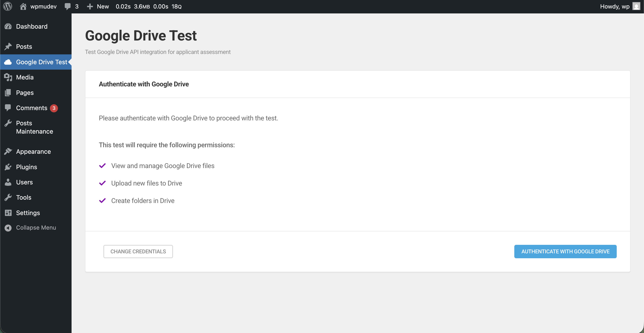
Task: Click the Appearance paintbrush icon
Action: [x=8, y=151]
